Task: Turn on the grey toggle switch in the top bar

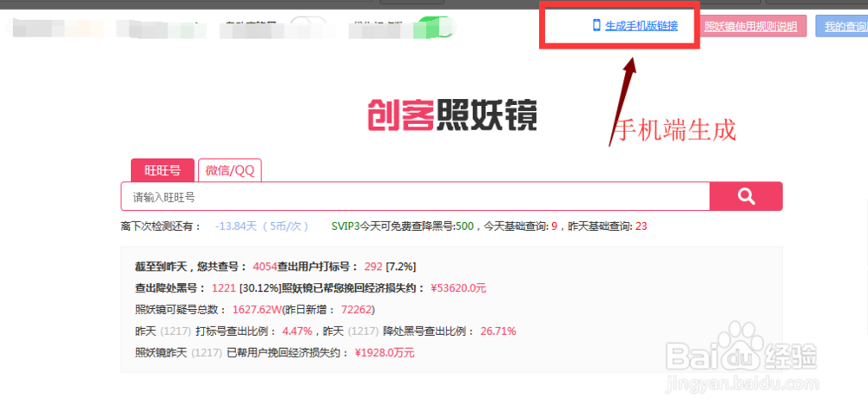Action: click(308, 26)
